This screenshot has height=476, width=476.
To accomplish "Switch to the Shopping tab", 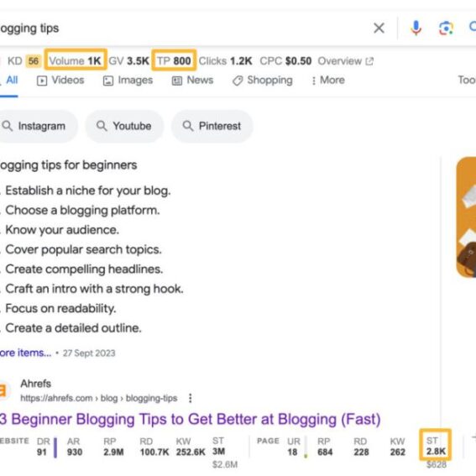I will point(262,80).
